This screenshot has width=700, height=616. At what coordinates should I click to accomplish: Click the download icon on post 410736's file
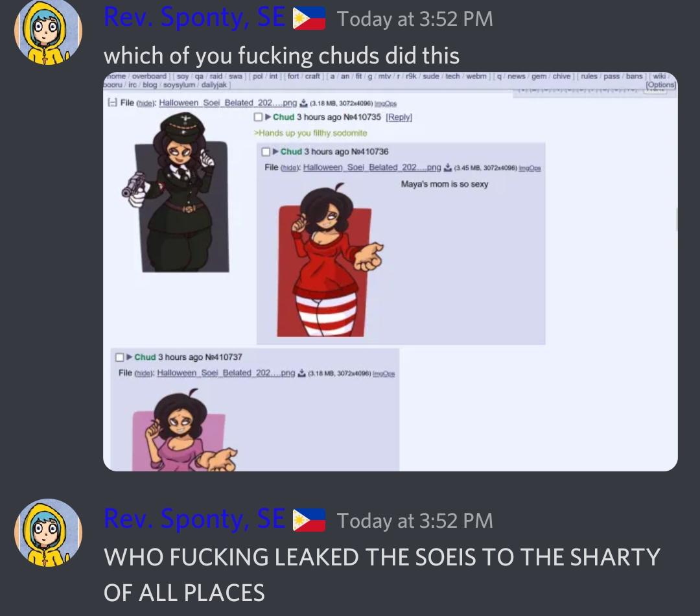point(448,167)
